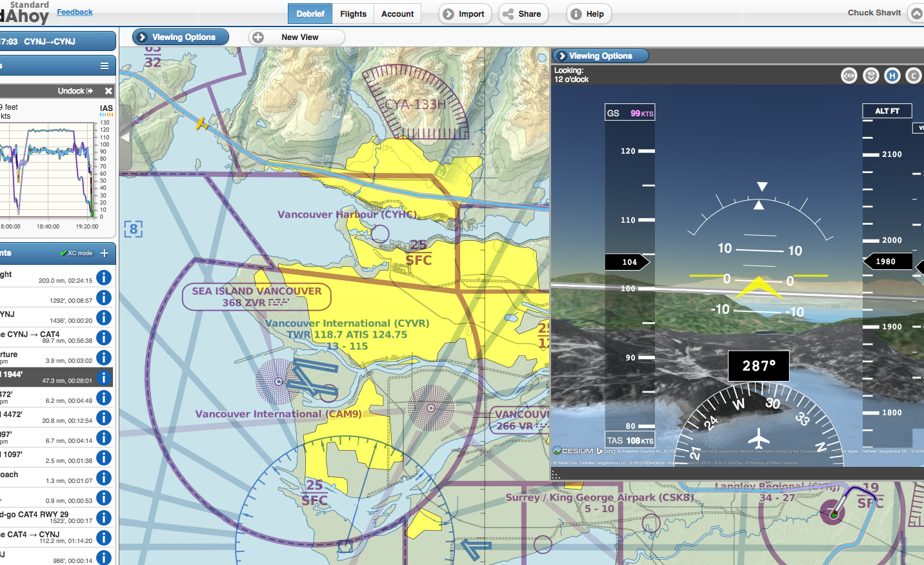Switch to the Flights tab
This screenshot has height=565, width=924.
click(x=353, y=14)
